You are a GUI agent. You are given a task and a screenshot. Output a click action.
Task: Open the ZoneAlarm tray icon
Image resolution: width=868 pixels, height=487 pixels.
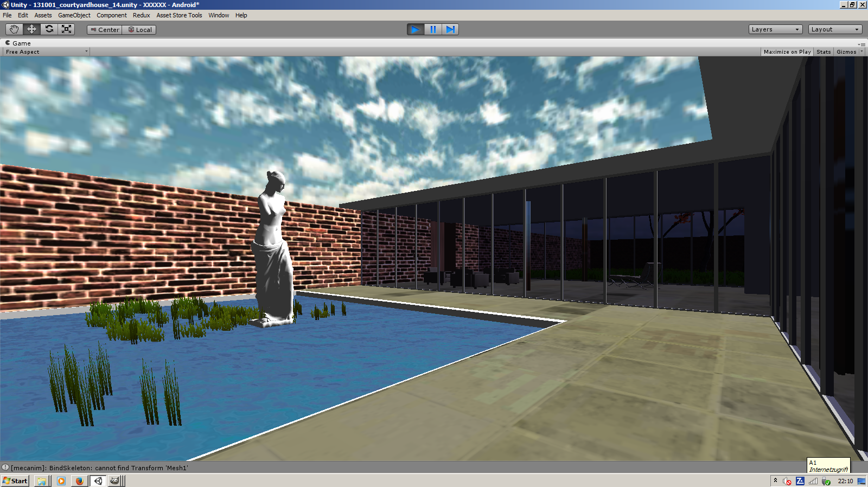[800, 481]
